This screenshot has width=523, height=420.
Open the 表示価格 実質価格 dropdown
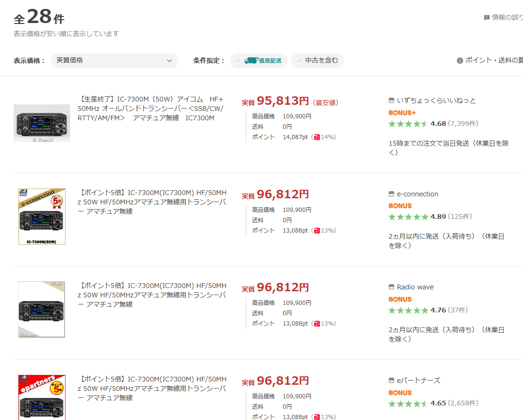pyautogui.click(x=114, y=61)
